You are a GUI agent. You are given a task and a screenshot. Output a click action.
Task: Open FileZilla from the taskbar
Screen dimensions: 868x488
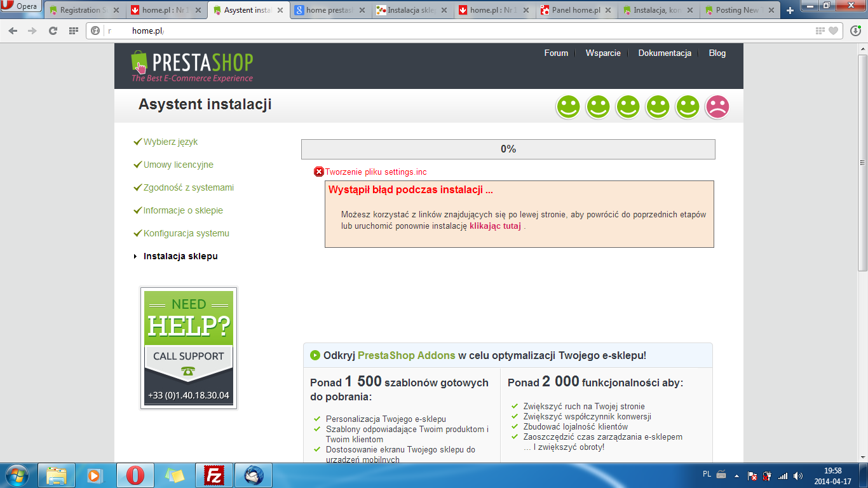[x=214, y=475]
